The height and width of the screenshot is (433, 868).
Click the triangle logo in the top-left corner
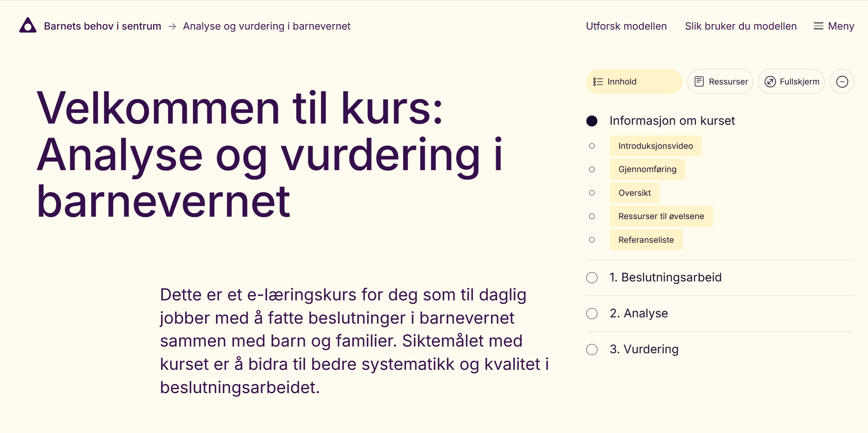(x=27, y=25)
